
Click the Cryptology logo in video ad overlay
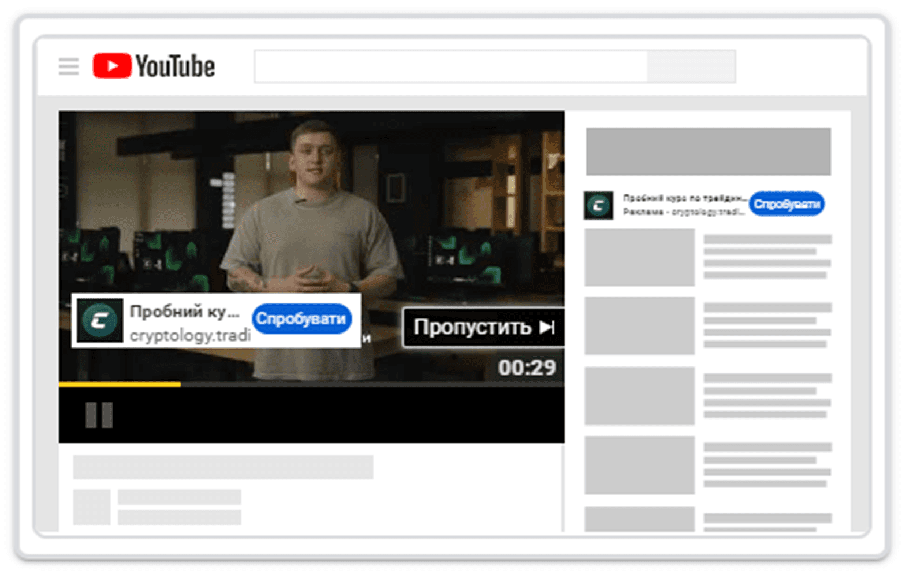[100, 320]
